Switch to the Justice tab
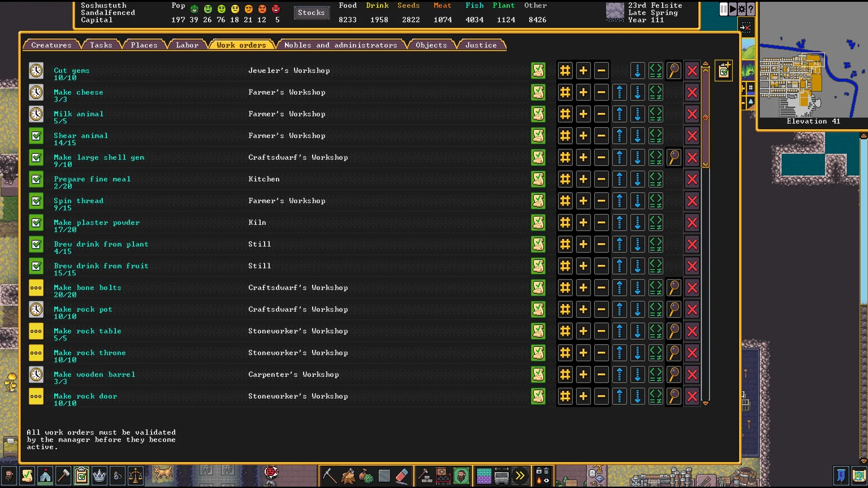 (481, 45)
